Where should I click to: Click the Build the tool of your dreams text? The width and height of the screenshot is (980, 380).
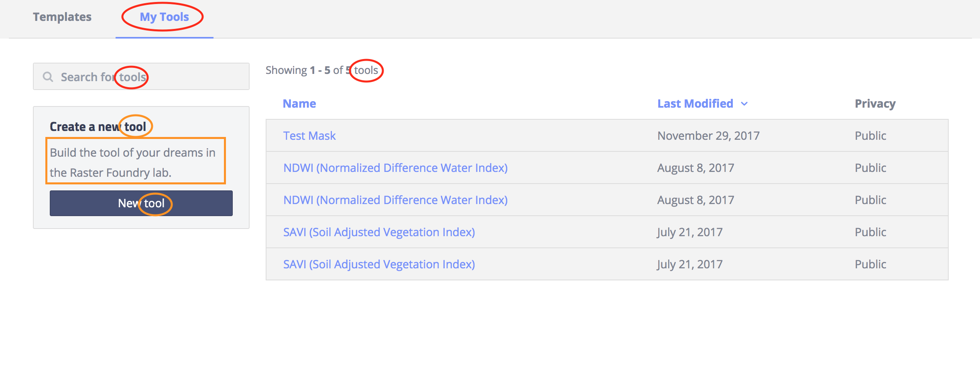click(x=133, y=162)
